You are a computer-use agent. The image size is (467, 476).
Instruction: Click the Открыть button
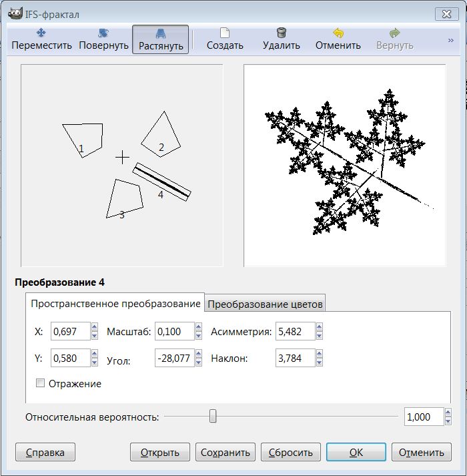point(160,452)
